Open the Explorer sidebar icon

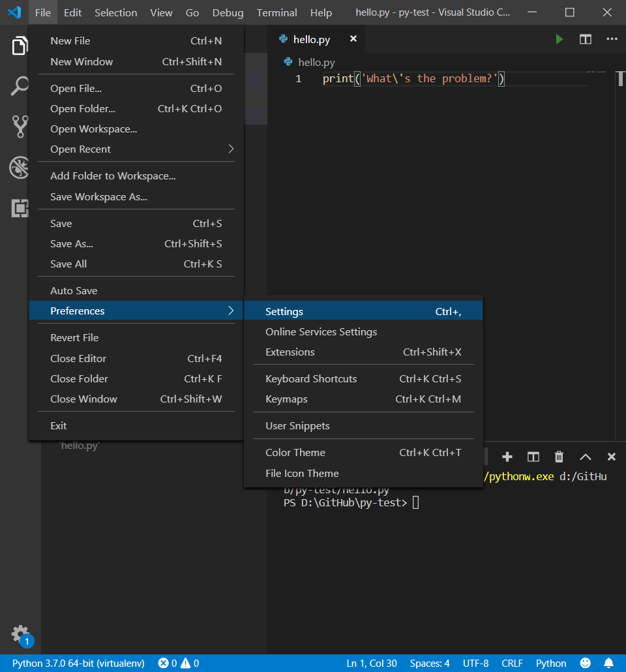[20, 46]
